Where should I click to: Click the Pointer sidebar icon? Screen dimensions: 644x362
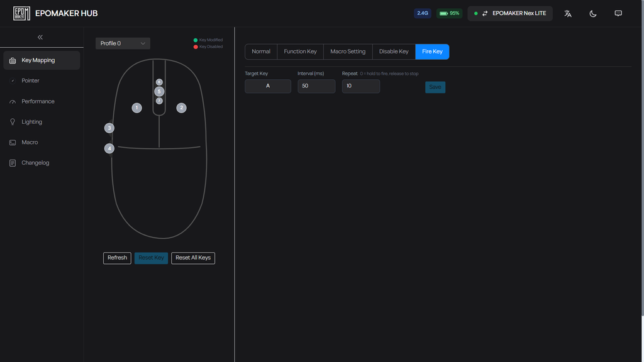click(x=13, y=81)
